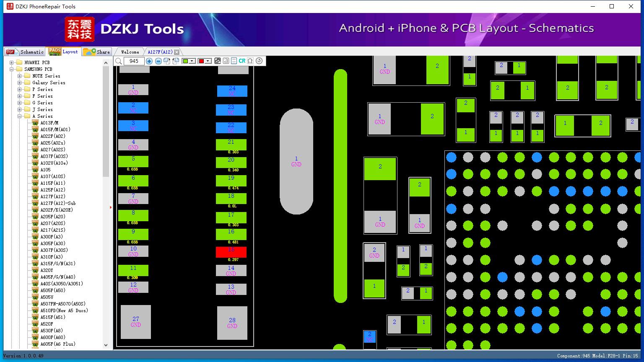Click the A205F(A20) board file icon
The height and width of the screenshot is (362, 644).
tap(35, 217)
